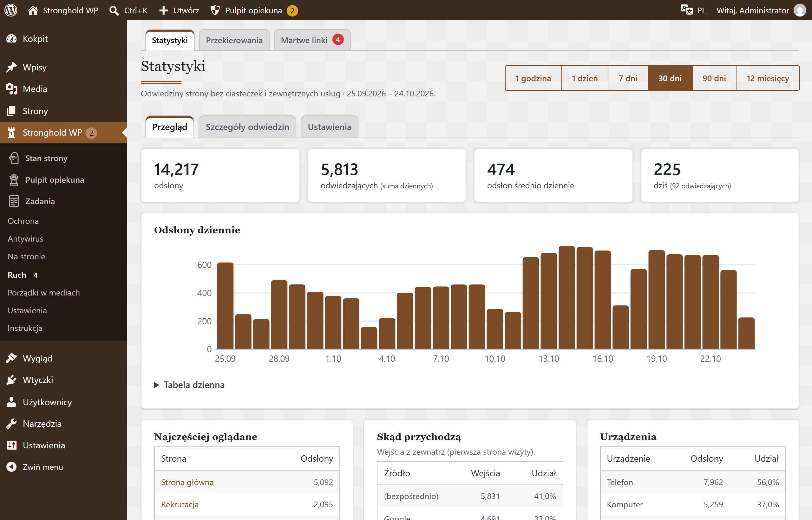Open the Ochrona submenu item
The image size is (812, 520).
coord(23,221)
